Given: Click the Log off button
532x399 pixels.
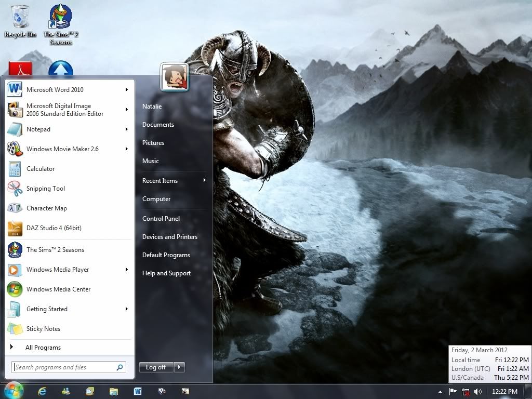Looking at the screenshot, I should coord(156,367).
